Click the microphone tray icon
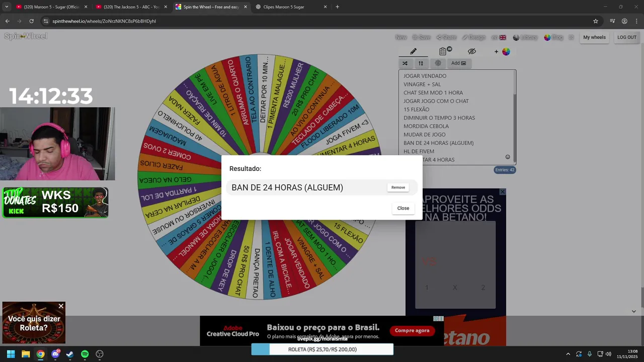The height and width of the screenshot is (362, 644). click(590, 354)
